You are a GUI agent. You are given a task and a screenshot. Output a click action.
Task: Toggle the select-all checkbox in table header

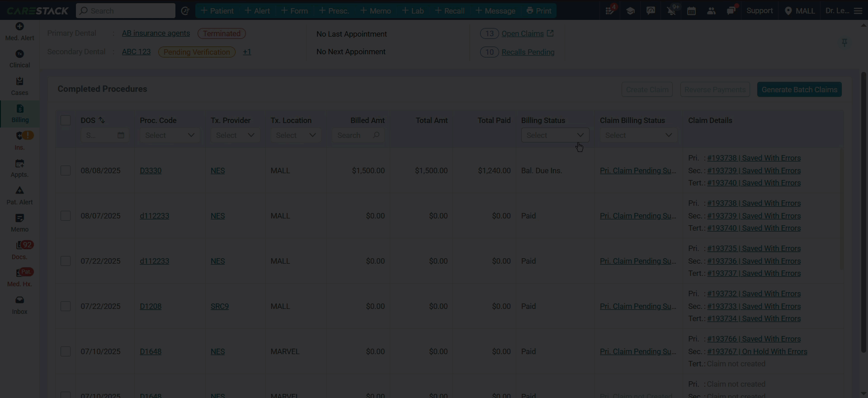(66, 120)
